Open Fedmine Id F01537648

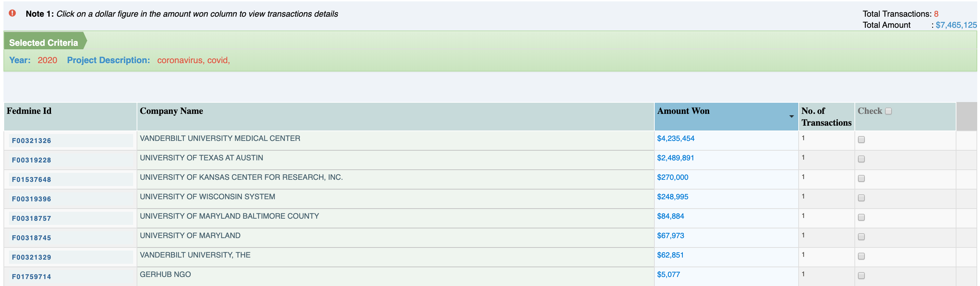click(x=32, y=180)
